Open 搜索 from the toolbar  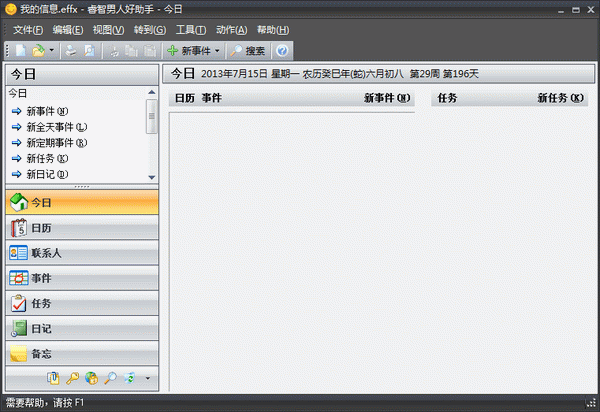pyautogui.click(x=248, y=50)
